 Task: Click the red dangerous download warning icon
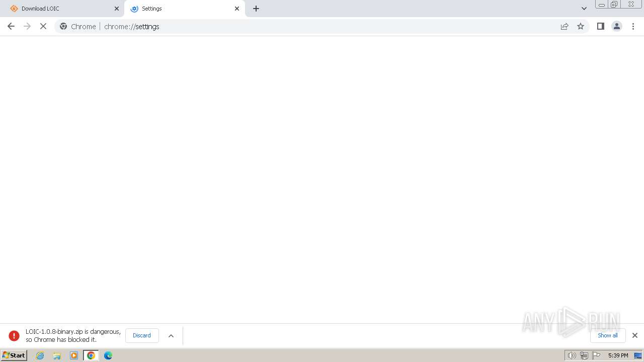point(14,336)
